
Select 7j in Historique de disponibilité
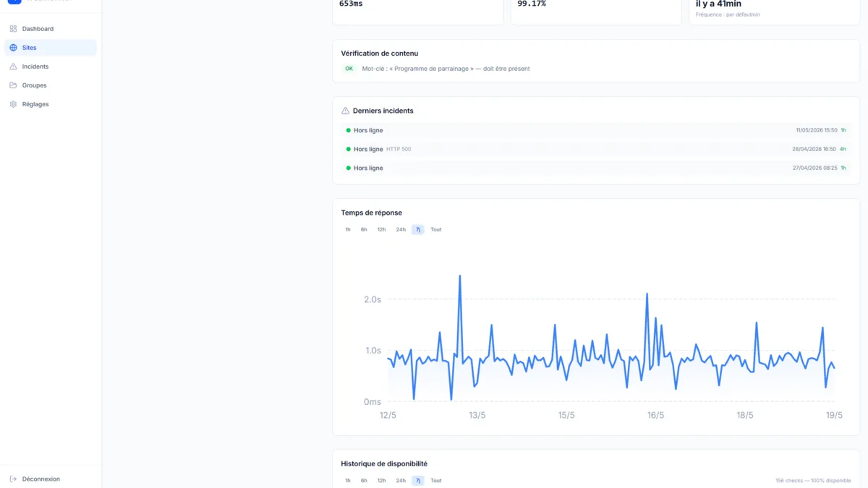pyautogui.click(x=418, y=481)
